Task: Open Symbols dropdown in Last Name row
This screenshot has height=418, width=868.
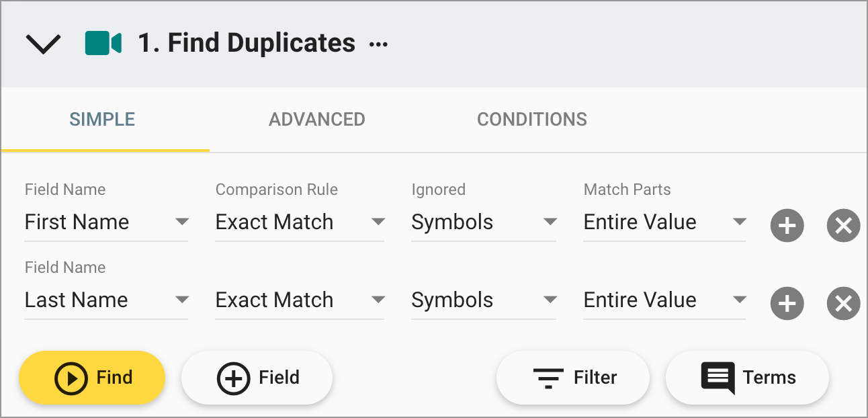Action: 484,300
